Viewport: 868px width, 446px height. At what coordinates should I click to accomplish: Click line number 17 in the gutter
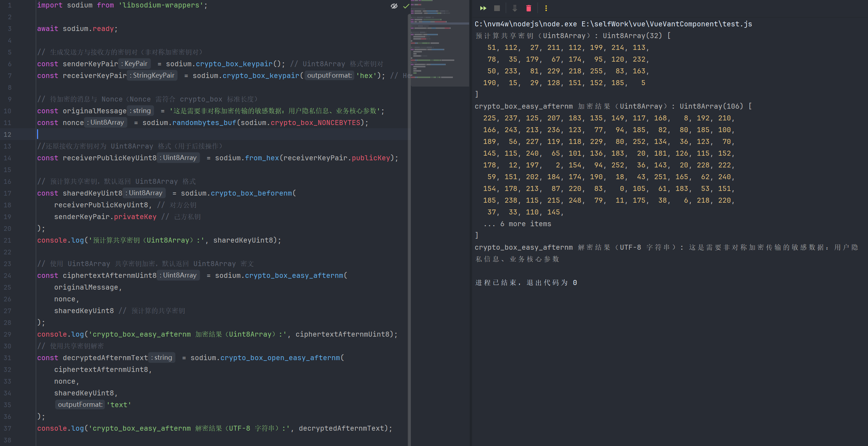click(7, 193)
